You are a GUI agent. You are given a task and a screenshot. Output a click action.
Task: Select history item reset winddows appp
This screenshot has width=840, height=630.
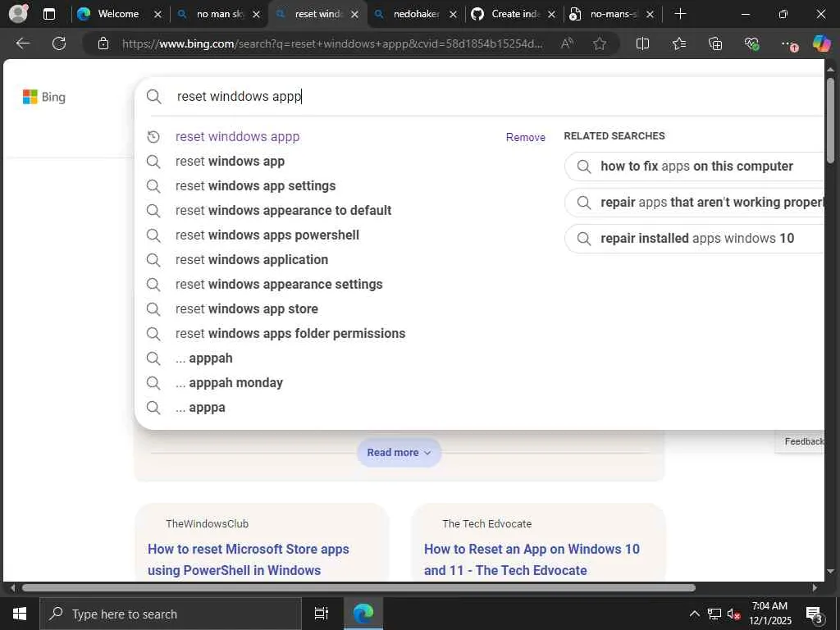[x=237, y=137]
